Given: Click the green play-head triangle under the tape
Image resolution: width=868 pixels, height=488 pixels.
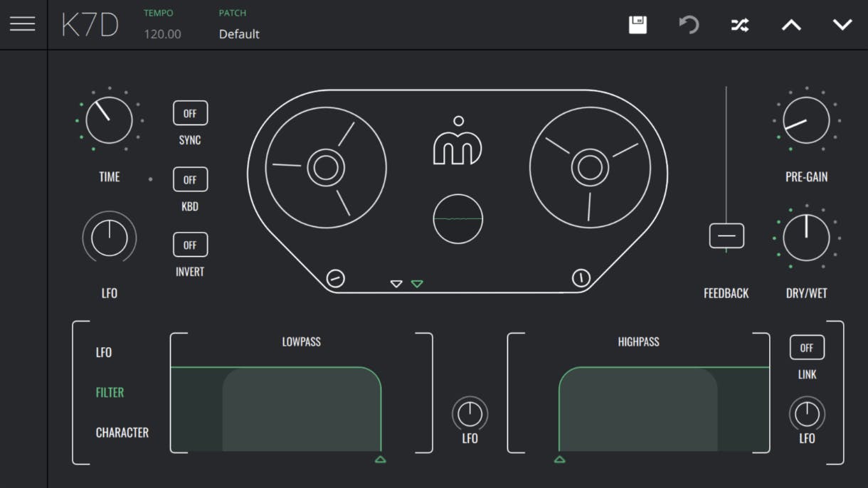Looking at the screenshot, I should [x=417, y=282].
